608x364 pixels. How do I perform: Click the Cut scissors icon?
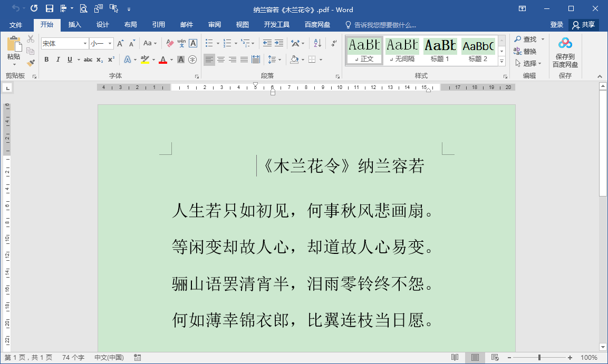[x=31, y=39]
